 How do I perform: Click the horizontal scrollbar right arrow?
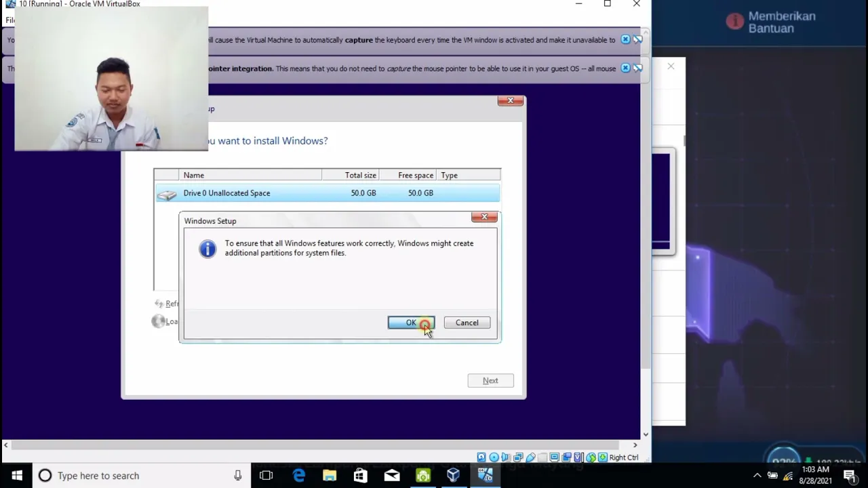635,445
